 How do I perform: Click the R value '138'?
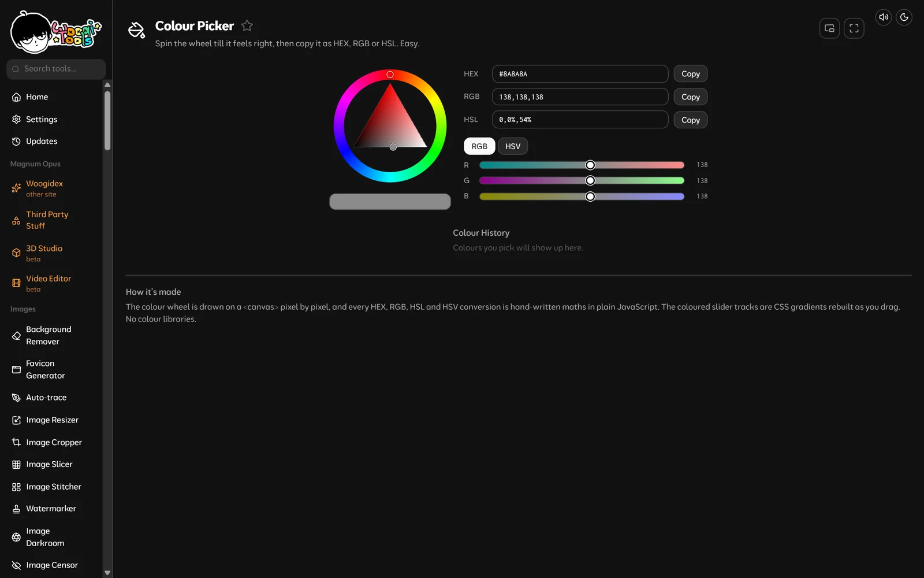(702, 165)
